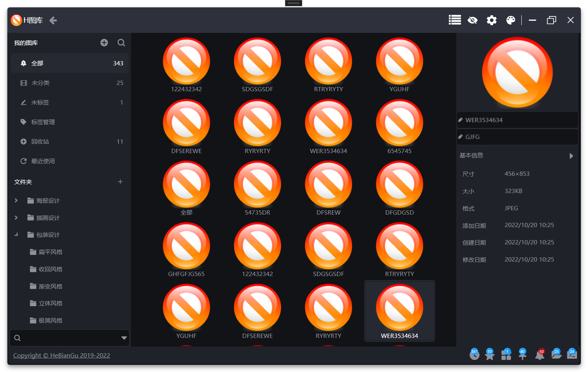Open 渐变风格 subfolder

pyautogui.click(x=46, y=286)
